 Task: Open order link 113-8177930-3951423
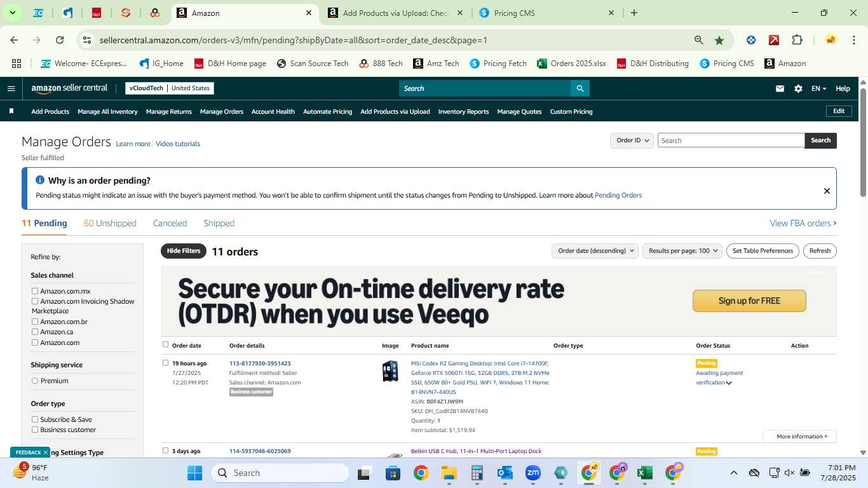[x=260, y=363]
